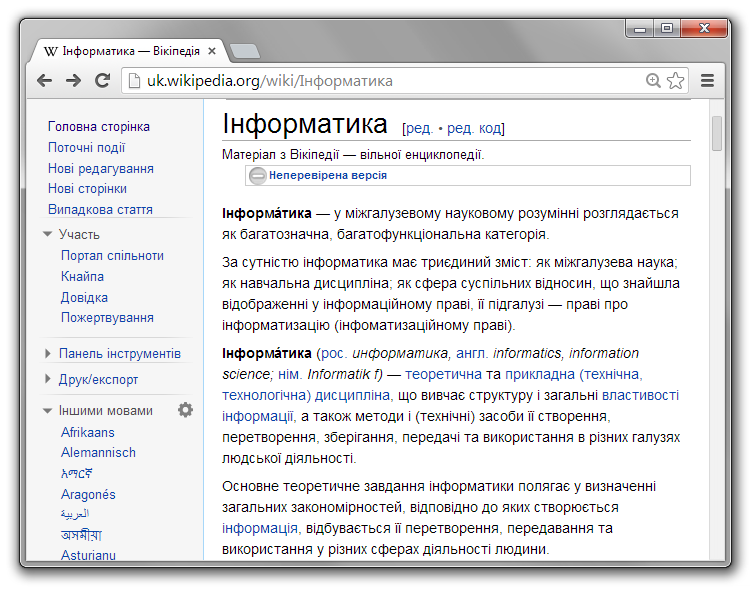The image size is (755, 592).
Task: Open a new tab with the tab button
Action: tap(245, 51)
